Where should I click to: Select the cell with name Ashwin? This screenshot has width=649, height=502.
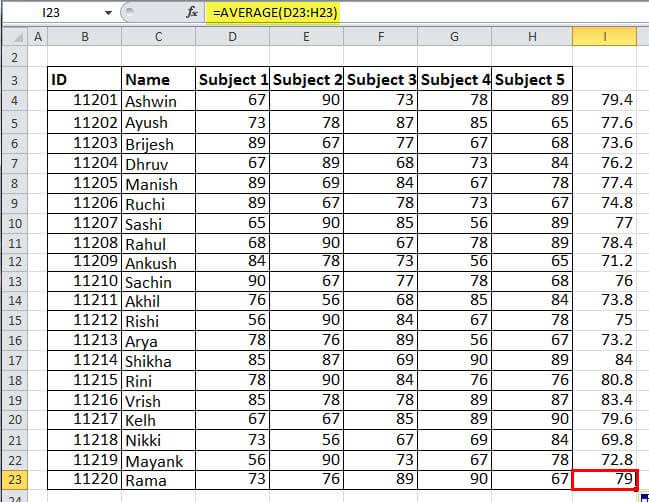tap(159, 101)
